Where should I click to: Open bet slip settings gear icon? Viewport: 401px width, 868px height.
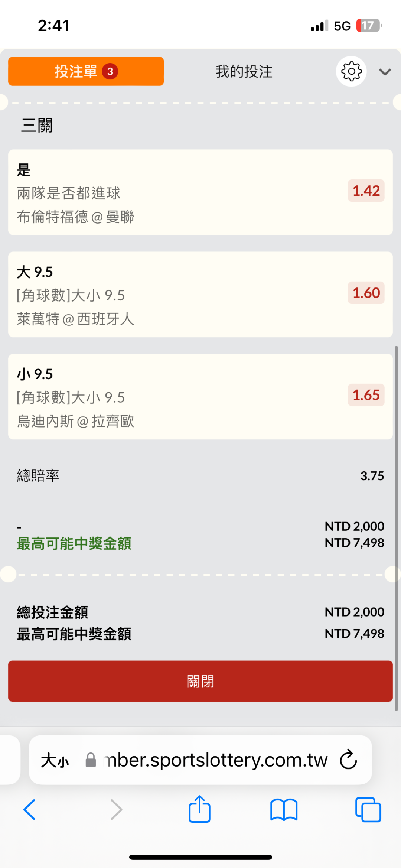351,71
